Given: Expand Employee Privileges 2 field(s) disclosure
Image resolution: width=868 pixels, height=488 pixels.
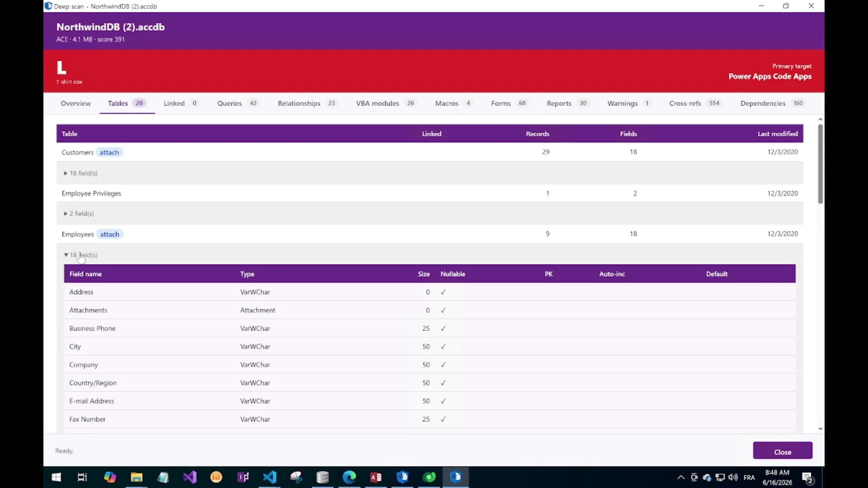Looking at the screenshot, I should pos(79,213).
